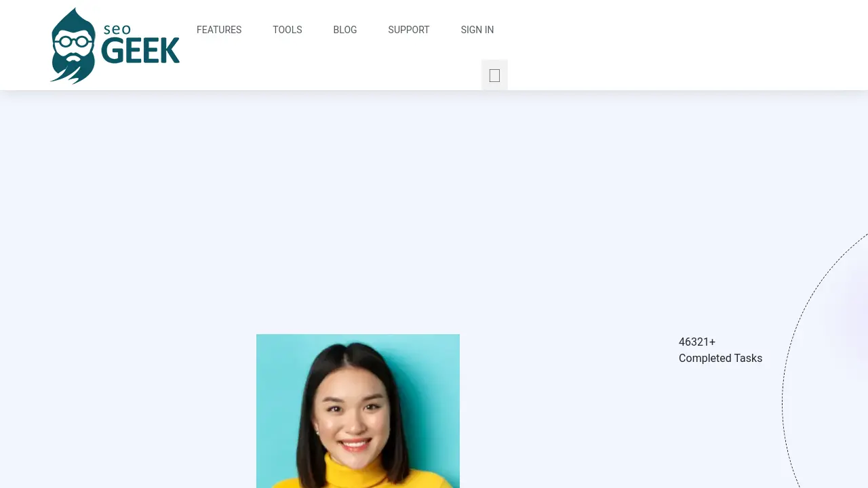Open the Tools menu item

tap(288, 30)
